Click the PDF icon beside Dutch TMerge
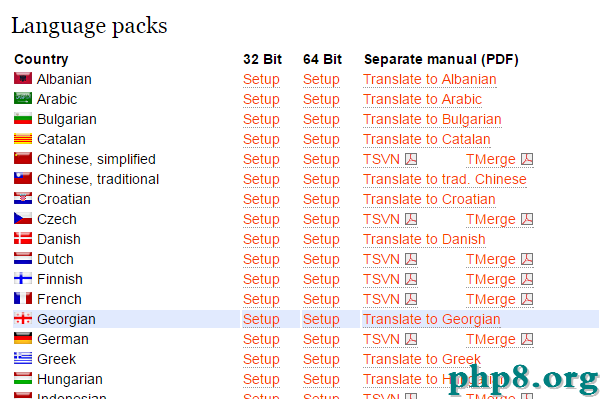604x399 pixels. click(527, 259)
